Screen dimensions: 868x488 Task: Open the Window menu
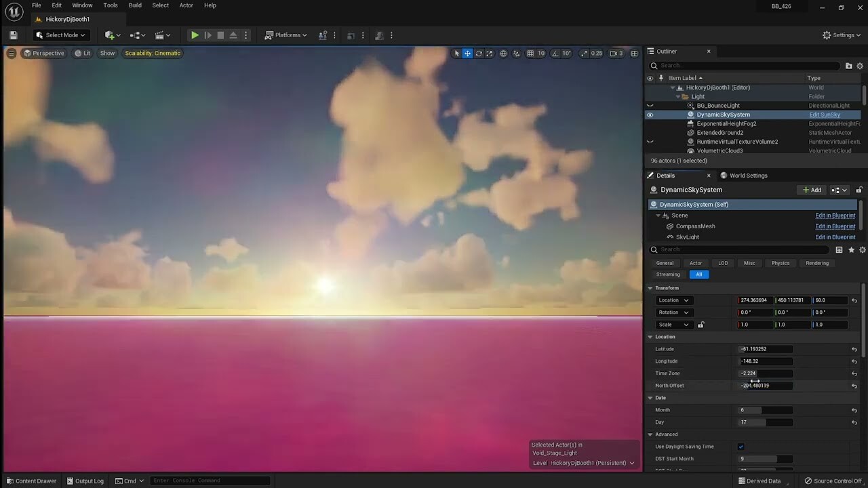point(82,5)
